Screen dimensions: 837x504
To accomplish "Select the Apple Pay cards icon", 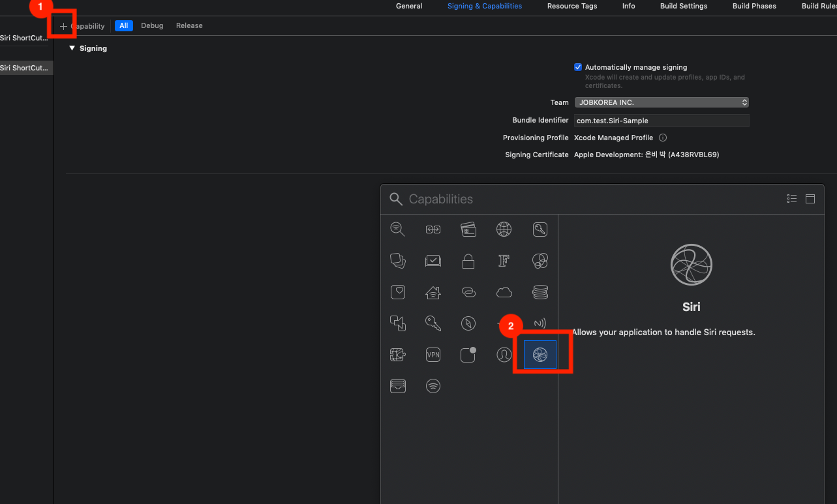I will (x=468, y=230).
